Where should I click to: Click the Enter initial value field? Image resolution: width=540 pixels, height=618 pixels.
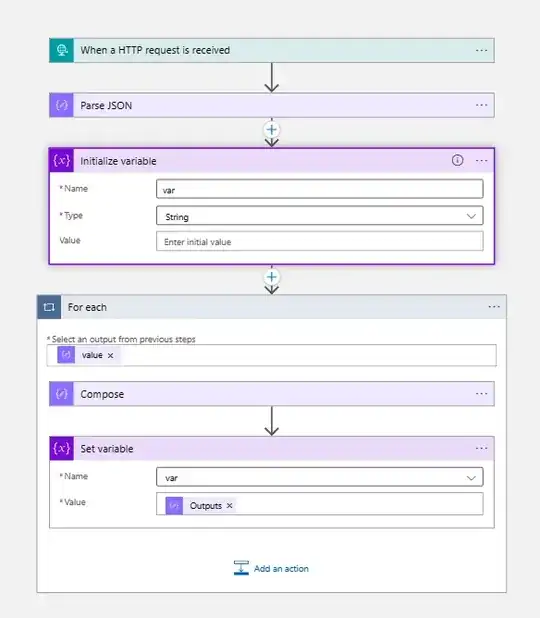pyautogui.click(x=320, y=241)
